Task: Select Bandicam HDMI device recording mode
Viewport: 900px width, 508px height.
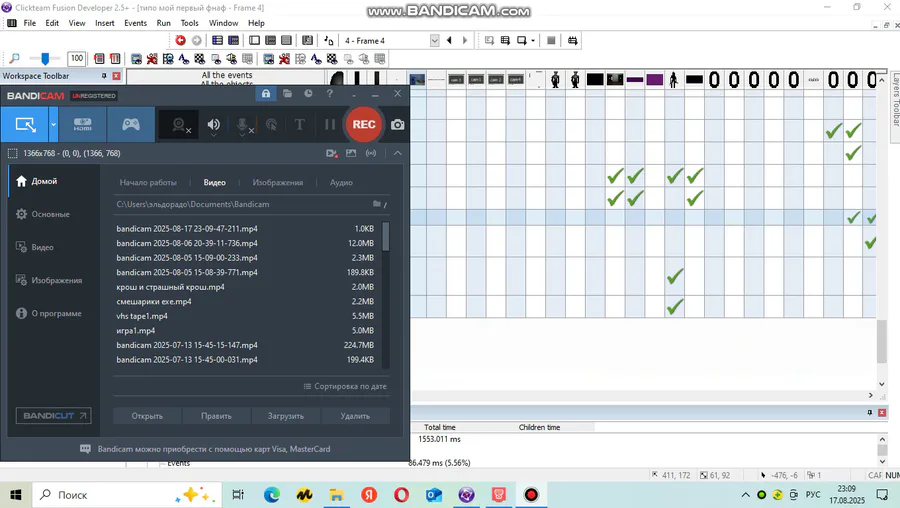Action: tap(82, 125)
